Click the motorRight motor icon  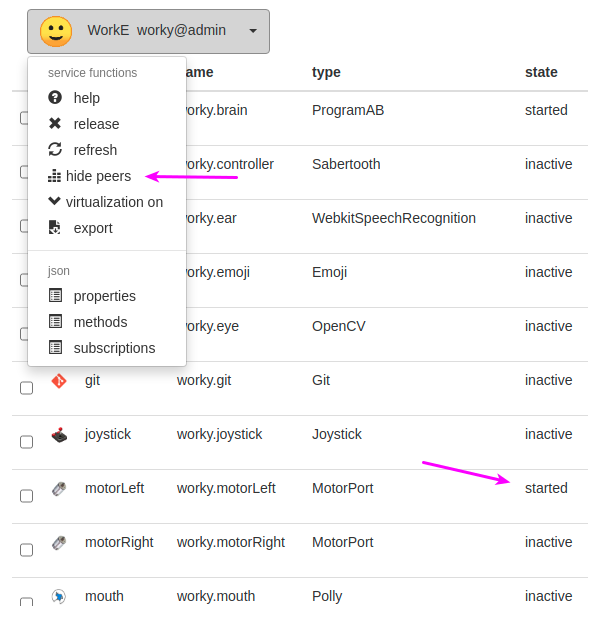59,543
